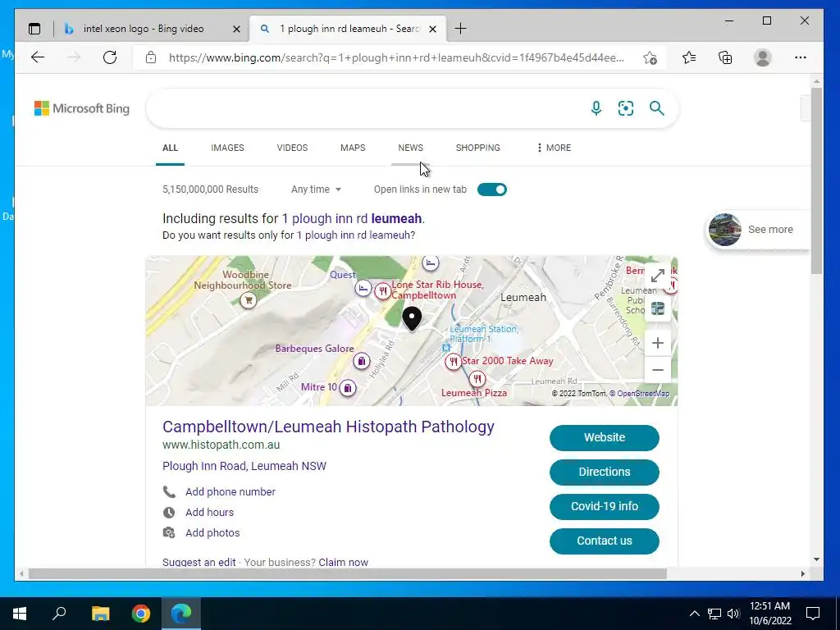The image size is (840, 630).
Task: Click Add photos link
Action: [212, 533]
